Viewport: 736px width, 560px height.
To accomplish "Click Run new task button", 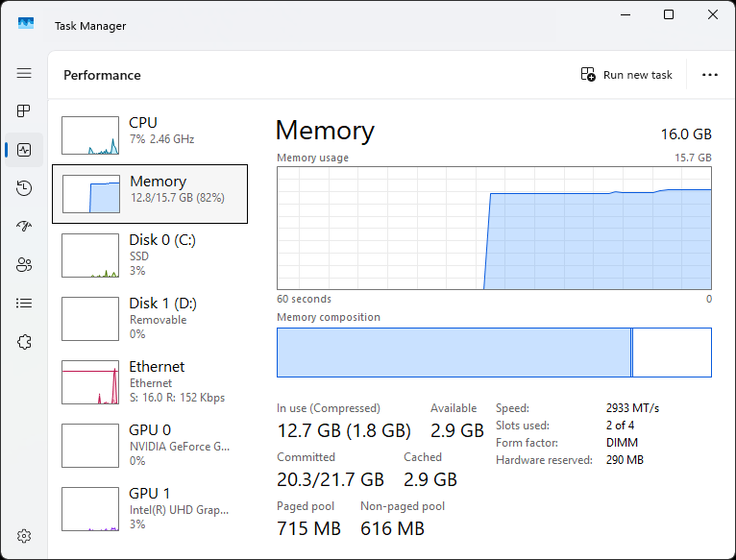I will [x=626, y=75].
